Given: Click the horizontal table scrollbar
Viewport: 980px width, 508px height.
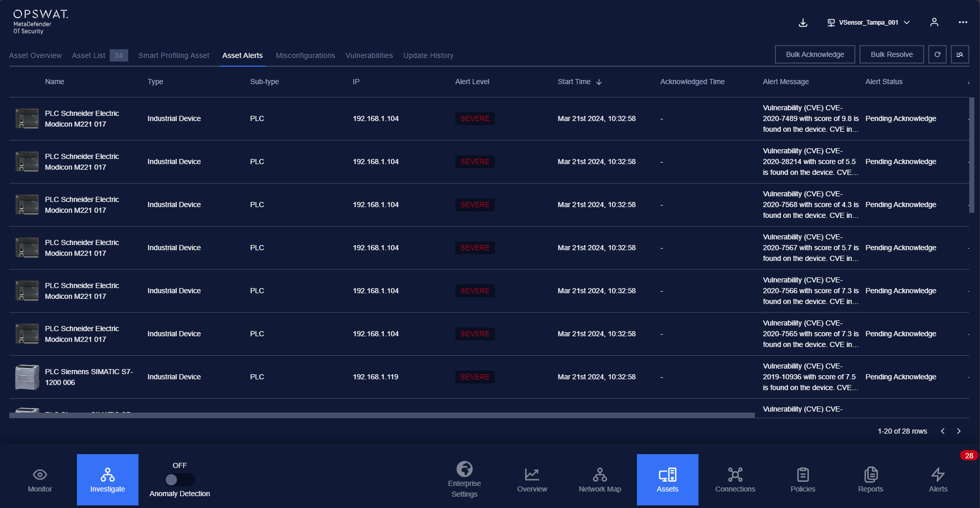Looking at the screenshot, I should [382, 415].
